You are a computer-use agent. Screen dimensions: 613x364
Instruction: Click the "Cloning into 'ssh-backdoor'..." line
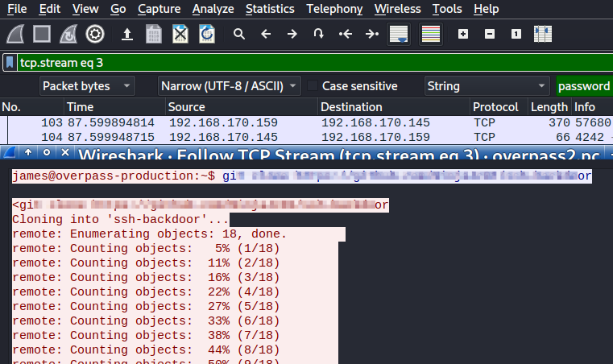[120, 219]
